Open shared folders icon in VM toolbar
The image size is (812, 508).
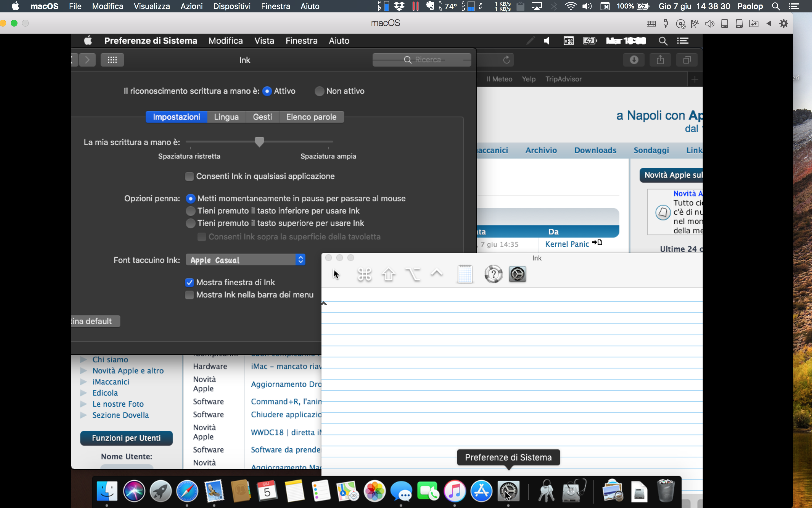754,23
